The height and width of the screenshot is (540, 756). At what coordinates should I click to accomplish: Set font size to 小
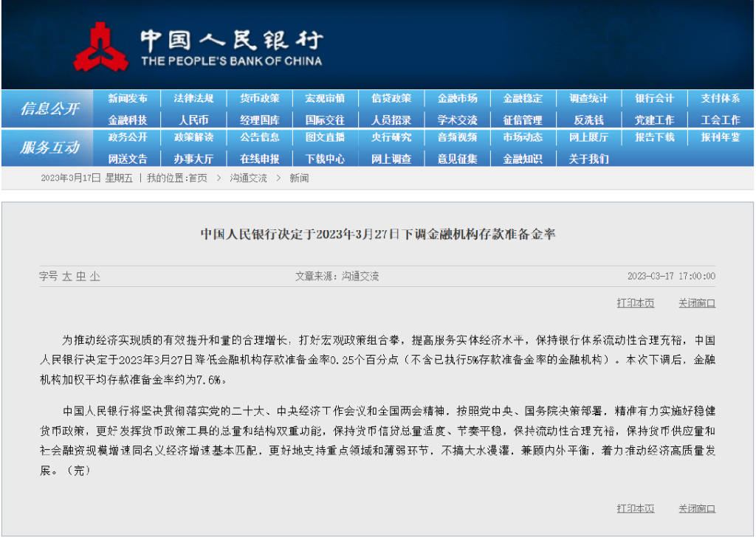[x=95, y=277]
